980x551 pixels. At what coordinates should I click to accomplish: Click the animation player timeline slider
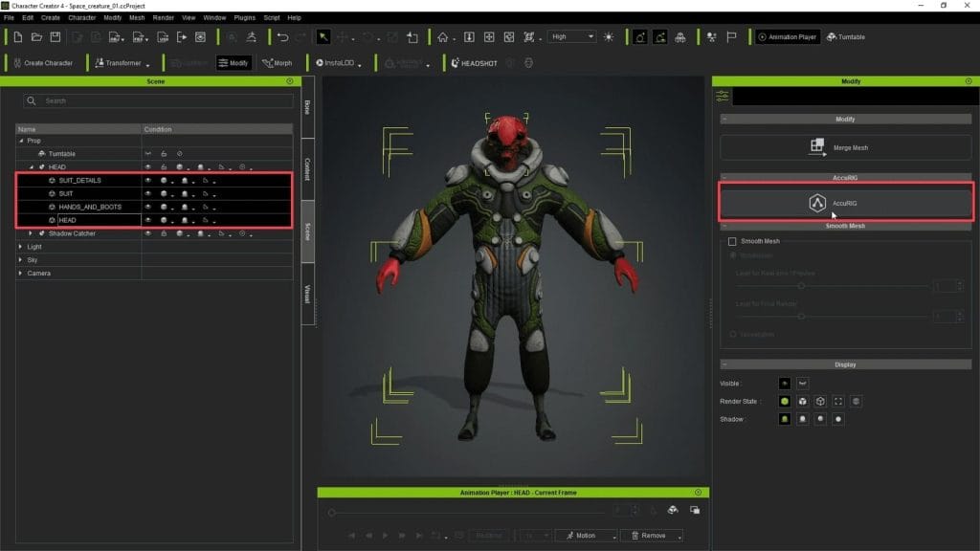coord(469,513)
